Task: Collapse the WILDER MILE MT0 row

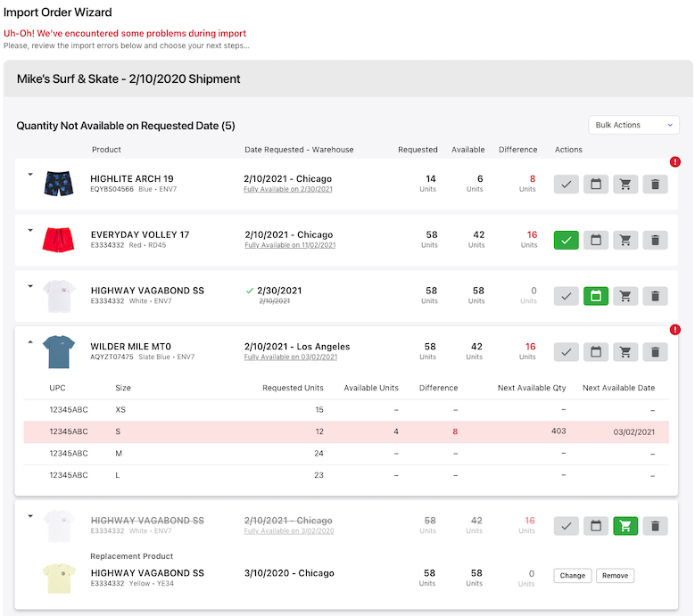Action: (x=29, y=341)
